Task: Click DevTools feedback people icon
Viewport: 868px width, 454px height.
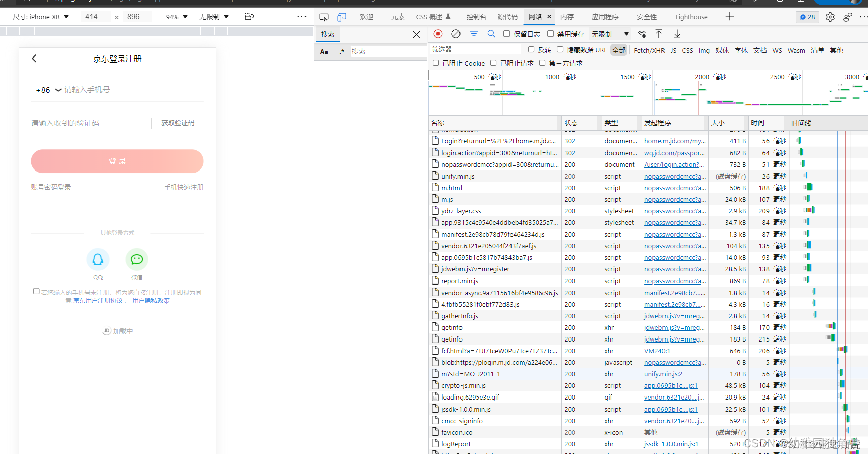Action: point(848,17)
